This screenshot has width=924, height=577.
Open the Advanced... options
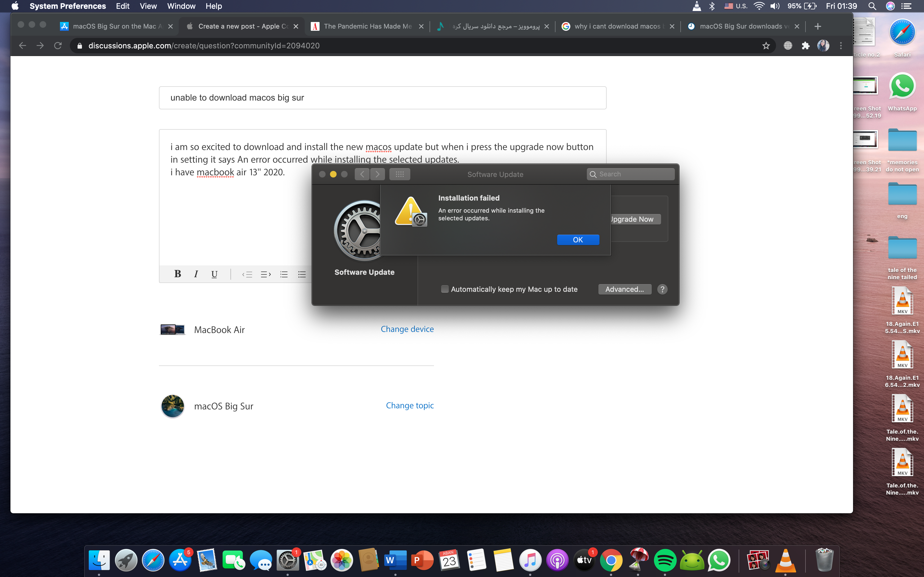[624, 289]
